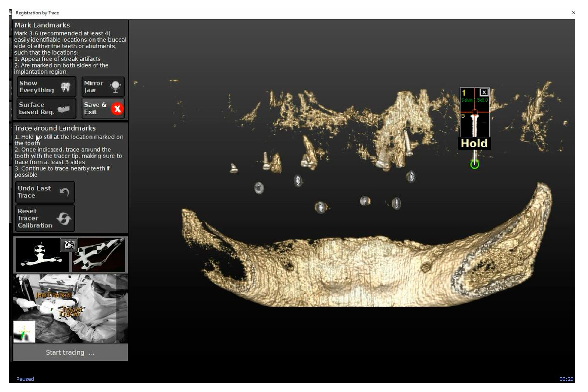The height and width of the screenshot is (392, 588).
Task: Click the landmark 1 implant cross-section preview
Action: (x=474, y=124)
